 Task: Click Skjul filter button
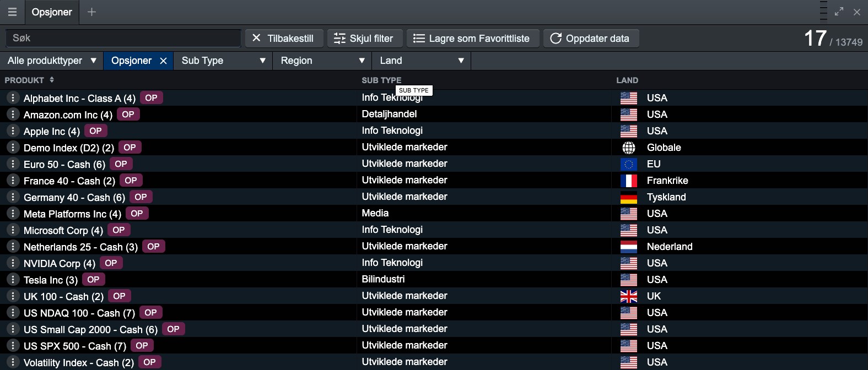[x=365, y=39]
